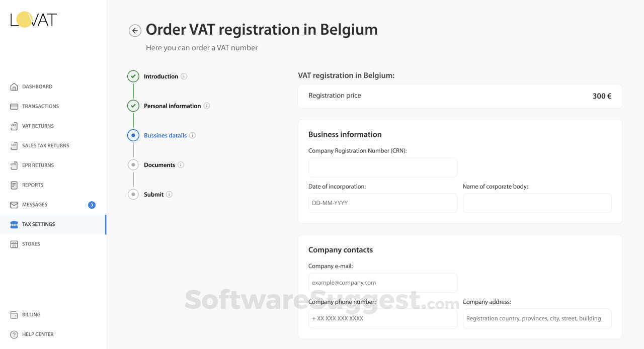Open Messages envelope icon
Viewport: 644px width, 349px height.
tap(14, 205)
